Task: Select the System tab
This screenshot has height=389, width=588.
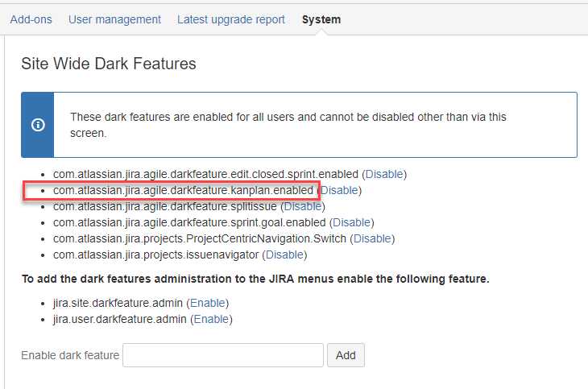Action: (x=321, y=19)
